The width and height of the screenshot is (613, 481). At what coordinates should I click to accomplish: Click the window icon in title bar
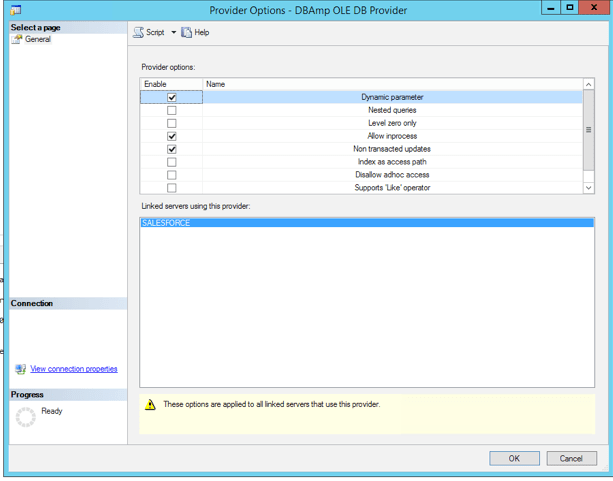(16, 9)
